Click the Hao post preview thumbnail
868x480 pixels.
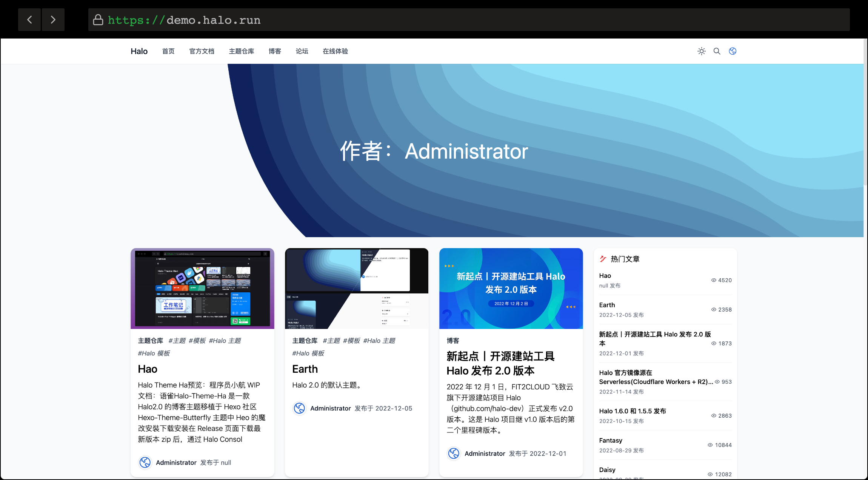(x=202, y=288)
